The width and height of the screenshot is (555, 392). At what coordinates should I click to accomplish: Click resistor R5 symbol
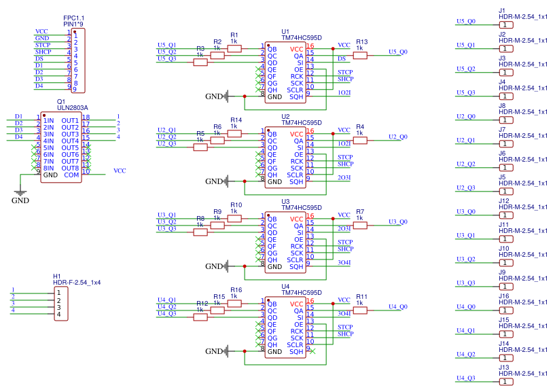(x=200, y=147)
